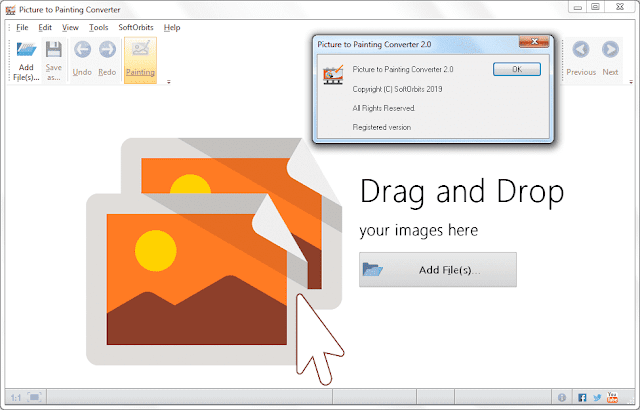Activate the Painting tool
Image resolution: width=640 pixels, height=410 pixels.
140,60
